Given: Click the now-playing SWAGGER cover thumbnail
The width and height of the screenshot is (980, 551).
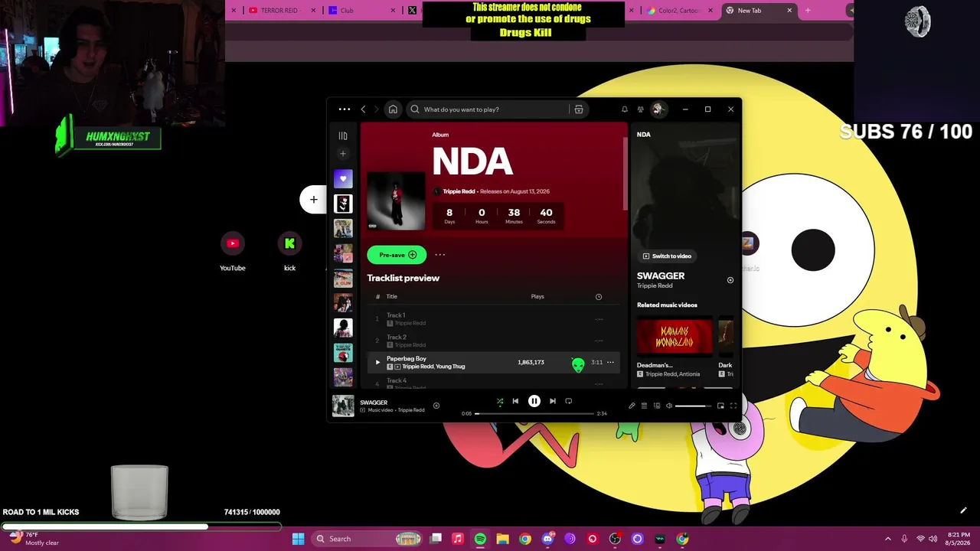Looking at the screenshot, I should (343, 406).
